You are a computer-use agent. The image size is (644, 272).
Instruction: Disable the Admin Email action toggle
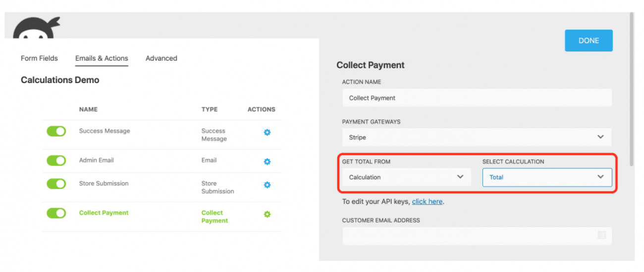click(56, 161)
